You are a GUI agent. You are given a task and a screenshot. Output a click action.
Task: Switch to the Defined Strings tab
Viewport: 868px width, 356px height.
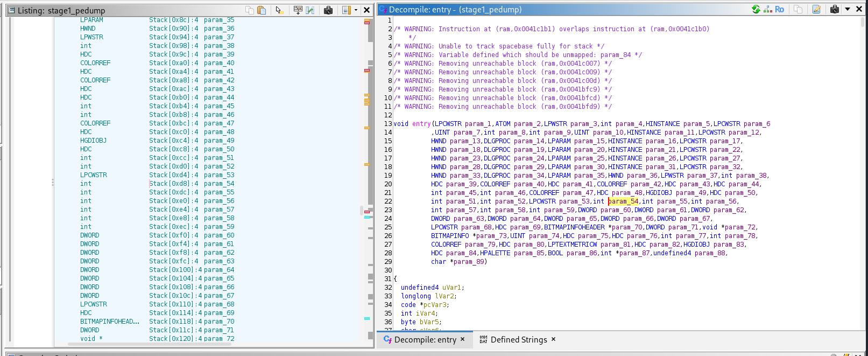click(x=519, y=340)
